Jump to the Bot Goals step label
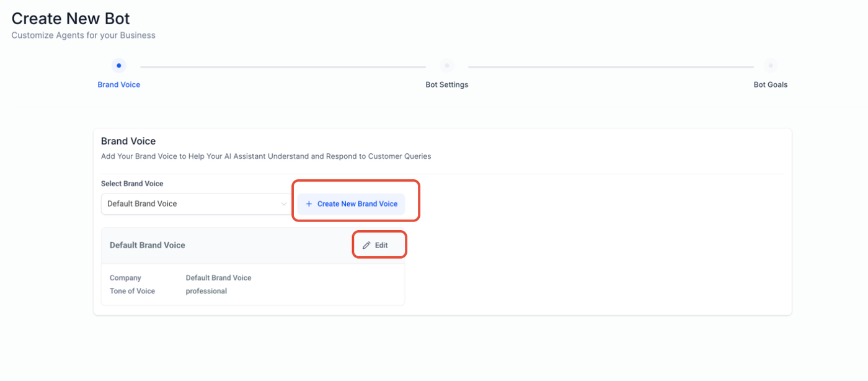868x381 pixels. point(770,84)
